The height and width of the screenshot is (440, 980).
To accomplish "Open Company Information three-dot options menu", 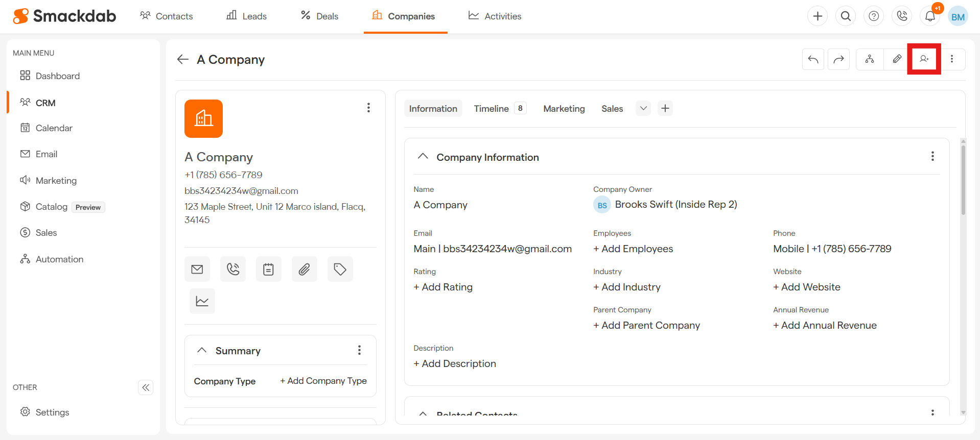I will [932, 156].
